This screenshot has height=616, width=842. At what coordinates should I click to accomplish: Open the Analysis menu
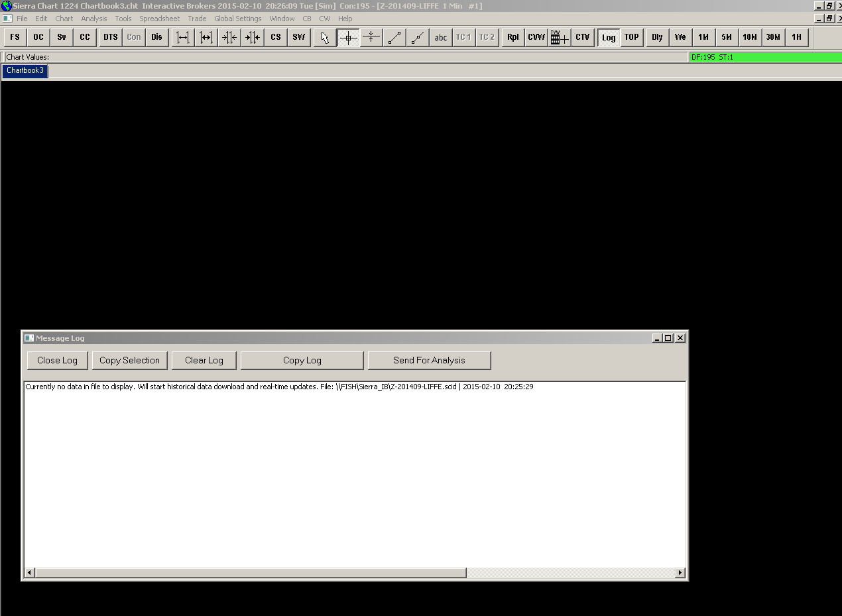click(x=94, y=19)
